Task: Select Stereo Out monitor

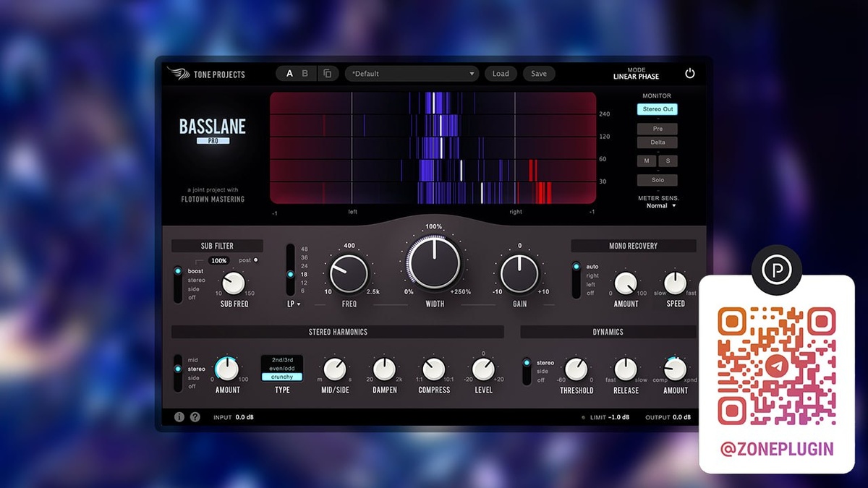Action: click(x=658, y=109)
